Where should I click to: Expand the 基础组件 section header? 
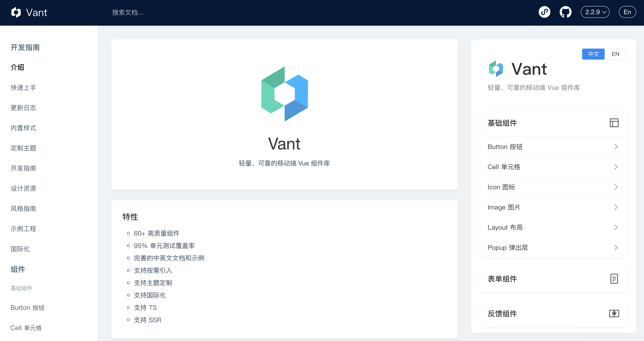pyautogui.click(x=553, y=123)
